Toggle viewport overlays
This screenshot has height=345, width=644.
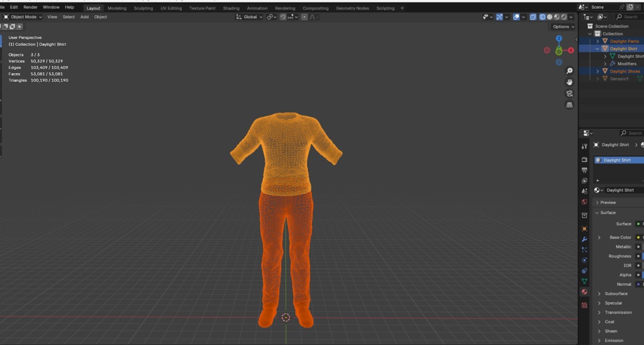pyautogui.click(x=516, y=17)
